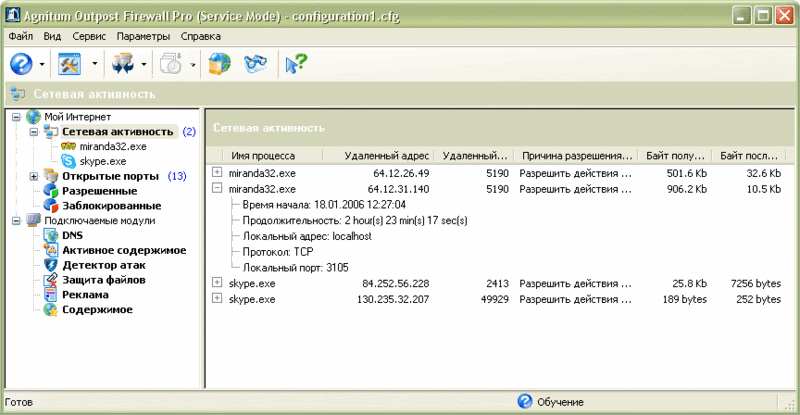Select Открытые порты tree item
800x415 pixels.
click(x=110, y=176)
